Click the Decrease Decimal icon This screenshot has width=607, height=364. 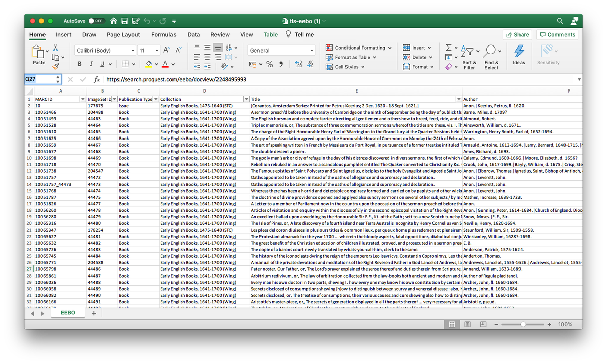click(x=310, y=64)
